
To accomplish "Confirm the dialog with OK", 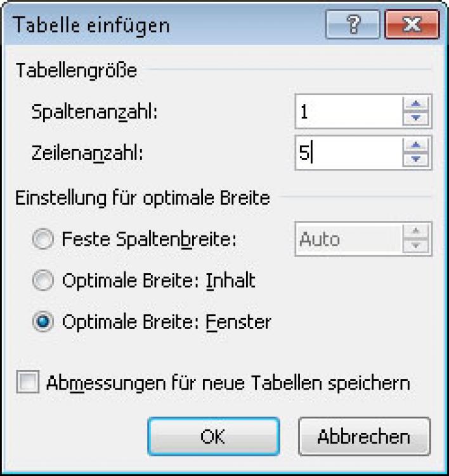I will click(214, 437).
